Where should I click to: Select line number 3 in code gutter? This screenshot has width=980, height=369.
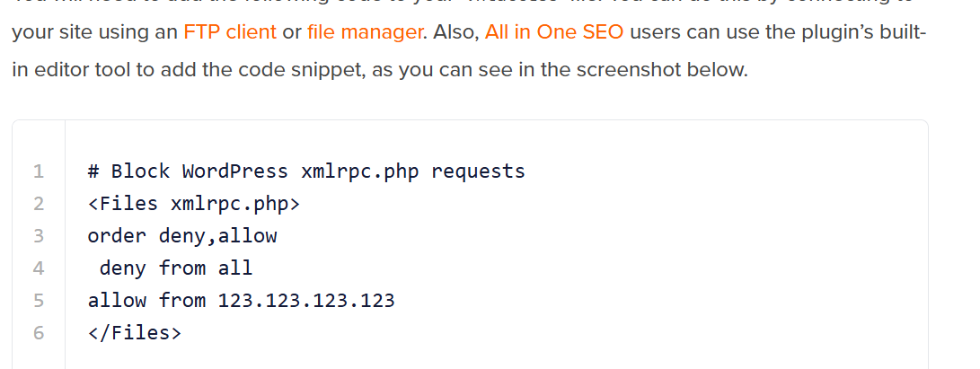point(38,236)
